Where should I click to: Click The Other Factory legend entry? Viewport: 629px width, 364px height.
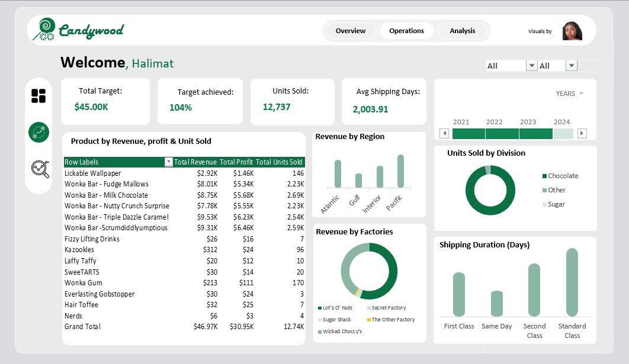click(x=391, y=320)
